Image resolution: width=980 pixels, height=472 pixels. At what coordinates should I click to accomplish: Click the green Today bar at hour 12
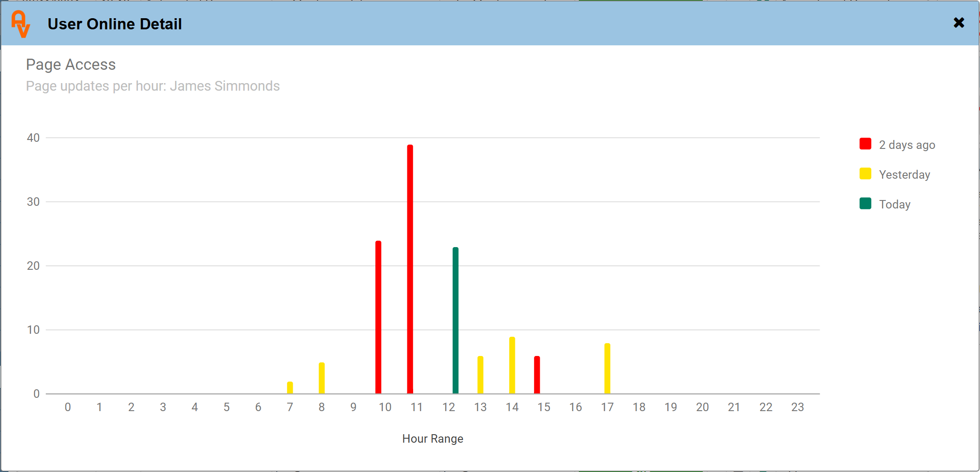455,320
